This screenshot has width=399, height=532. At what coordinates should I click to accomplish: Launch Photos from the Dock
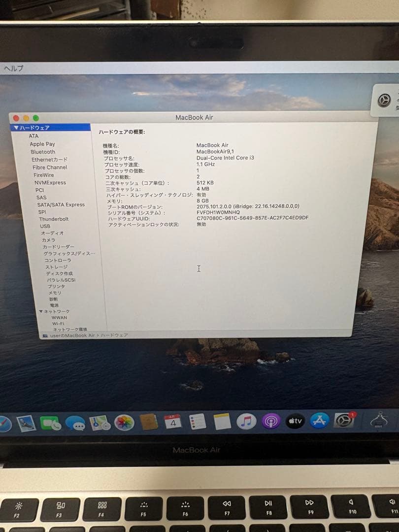coord(124,423)
